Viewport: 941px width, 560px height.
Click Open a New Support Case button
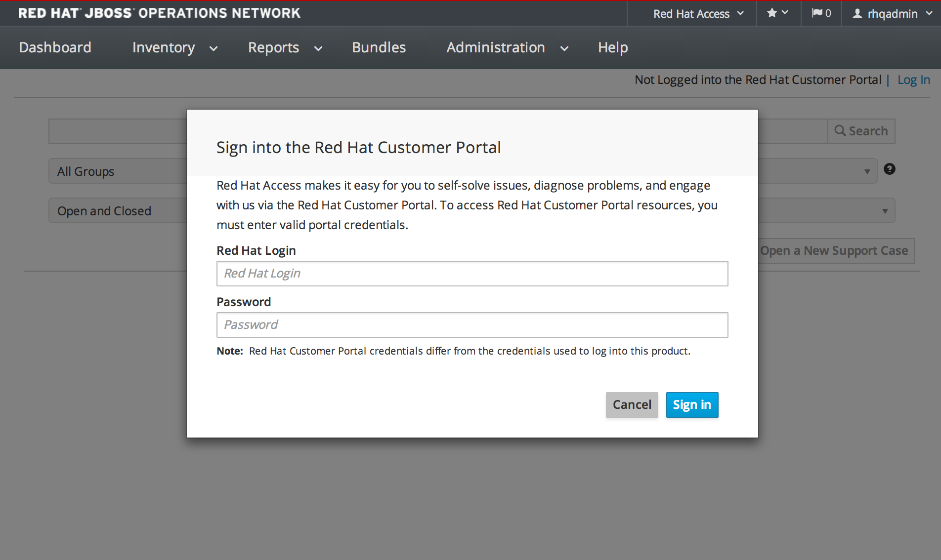click(x=835, y=251)
